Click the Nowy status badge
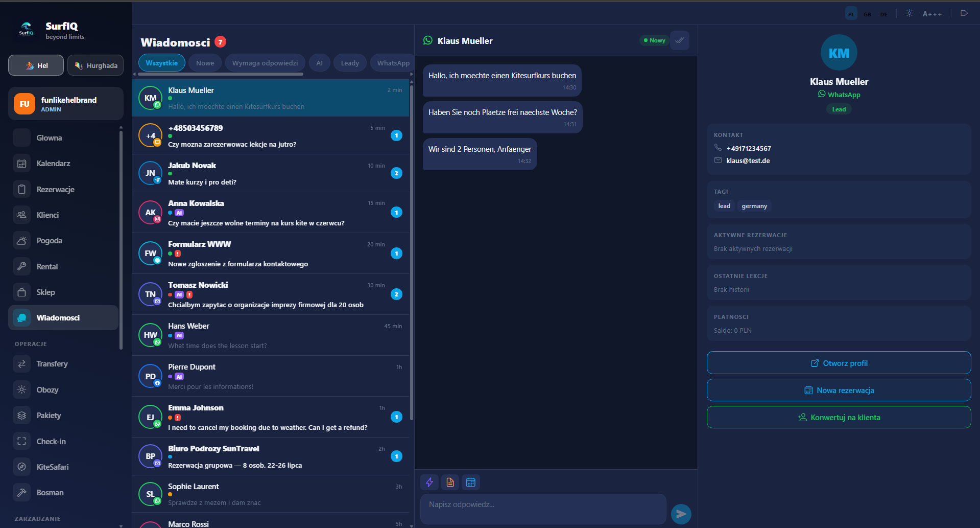This screenshot has height=528, width=980. point(654,40)
